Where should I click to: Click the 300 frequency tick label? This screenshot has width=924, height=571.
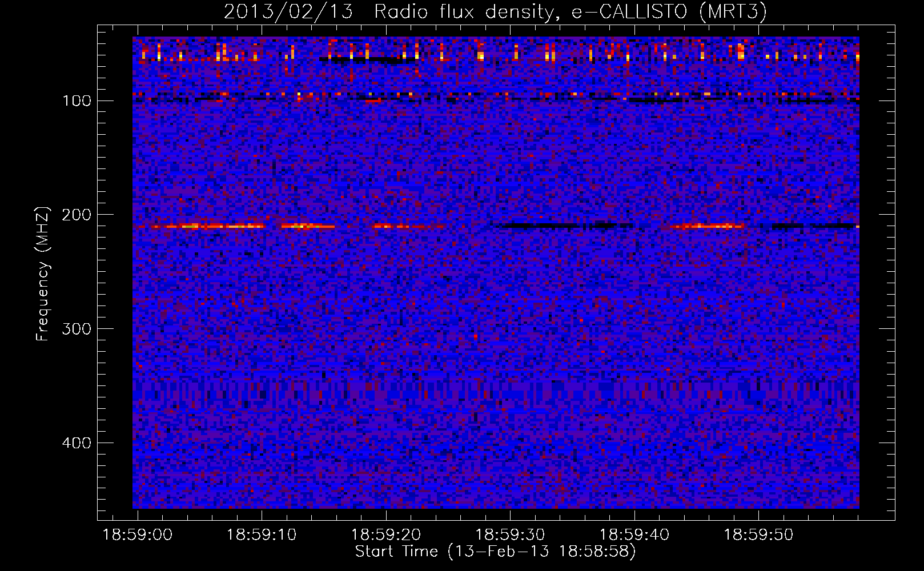[77, 329]
